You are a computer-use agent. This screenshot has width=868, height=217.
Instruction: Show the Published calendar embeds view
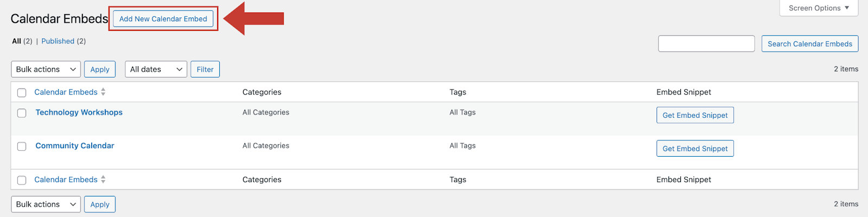[x=58, y=41]
